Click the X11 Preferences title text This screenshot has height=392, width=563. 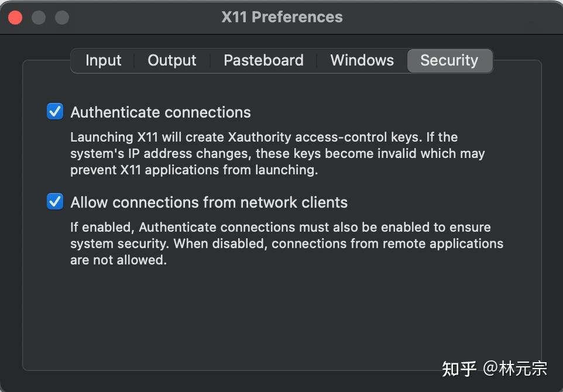[282, 17]
